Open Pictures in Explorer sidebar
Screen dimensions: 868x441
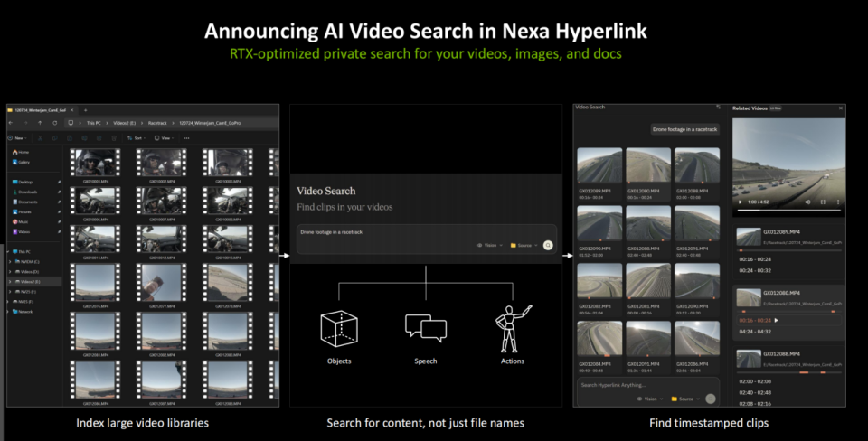[22, 212]
